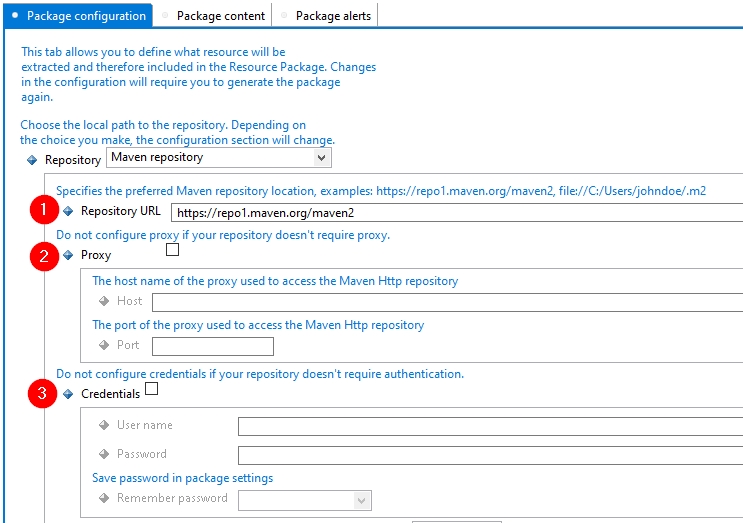The height and width of the screenshot is (523, 743).
Task: Click the red number 2 marker
Action: click(x=41, y=256)
